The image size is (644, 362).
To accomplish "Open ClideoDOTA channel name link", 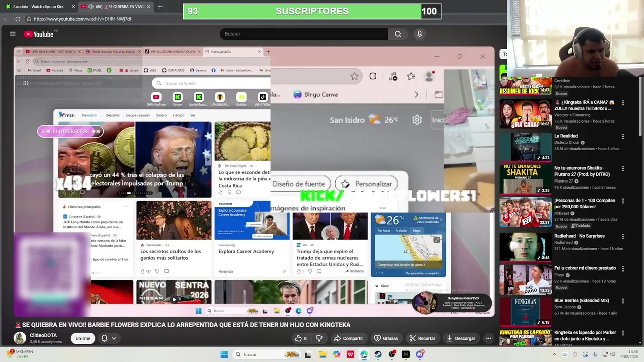I will tap(43, 335).
